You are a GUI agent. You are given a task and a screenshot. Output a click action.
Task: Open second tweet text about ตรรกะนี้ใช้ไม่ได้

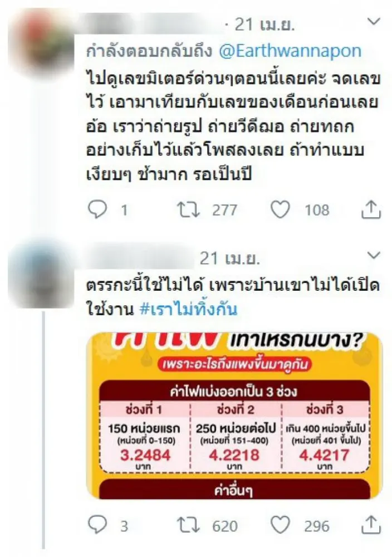tap(233, 297)
